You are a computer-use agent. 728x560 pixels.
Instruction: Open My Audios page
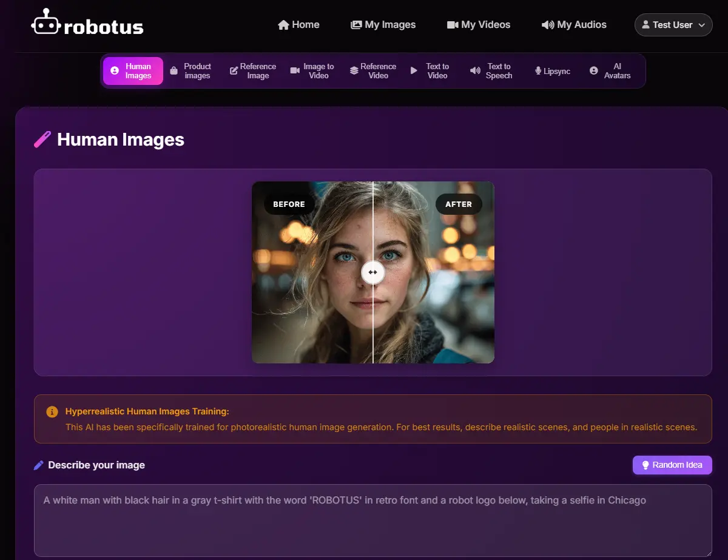click(x=574, y=25)
